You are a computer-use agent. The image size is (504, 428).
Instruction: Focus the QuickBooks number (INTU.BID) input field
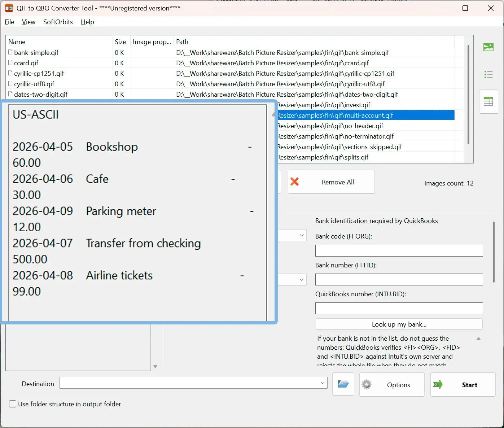(x=399, y=309)
